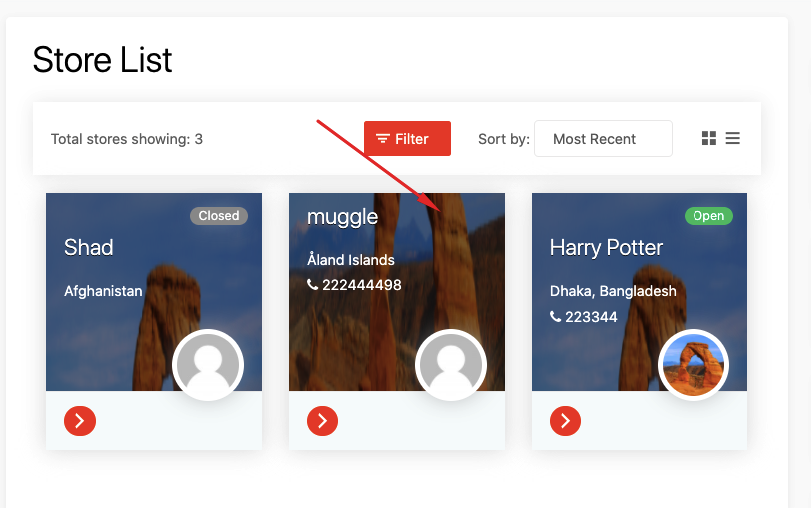This screenshot has height=508, width=811.
Task: Click the muggle store avatar placeholder
Action: [450, 365]
